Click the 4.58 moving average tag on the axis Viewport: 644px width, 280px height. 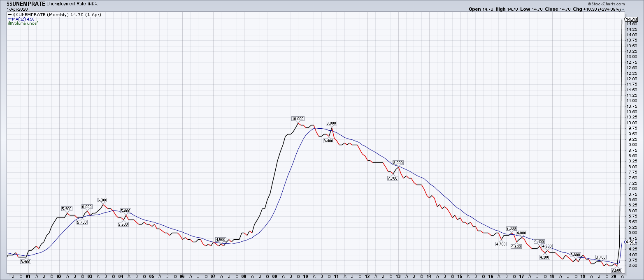(x=630, y=242)
